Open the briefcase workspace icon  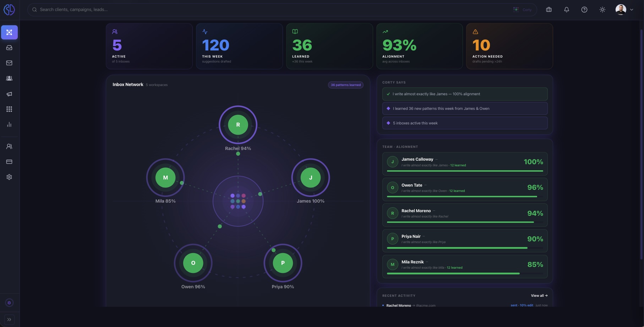pyautogui.click(x=549, y=10)
